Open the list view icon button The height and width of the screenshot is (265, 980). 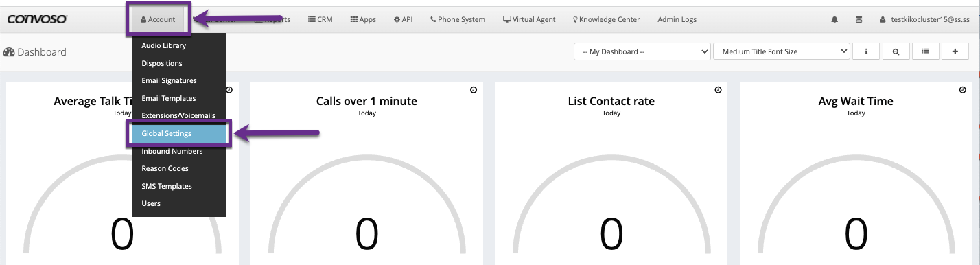tap(926, 51)
